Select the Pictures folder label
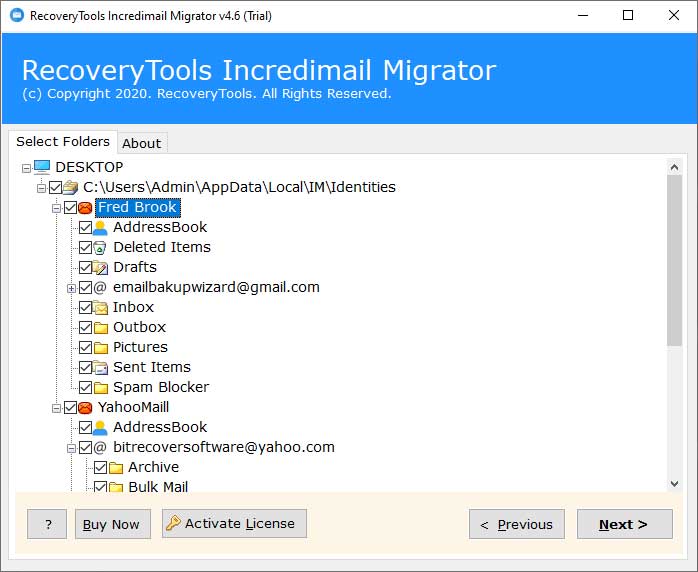Image resolution: width=698 pixels, height=572 pixels. (141, 348)
